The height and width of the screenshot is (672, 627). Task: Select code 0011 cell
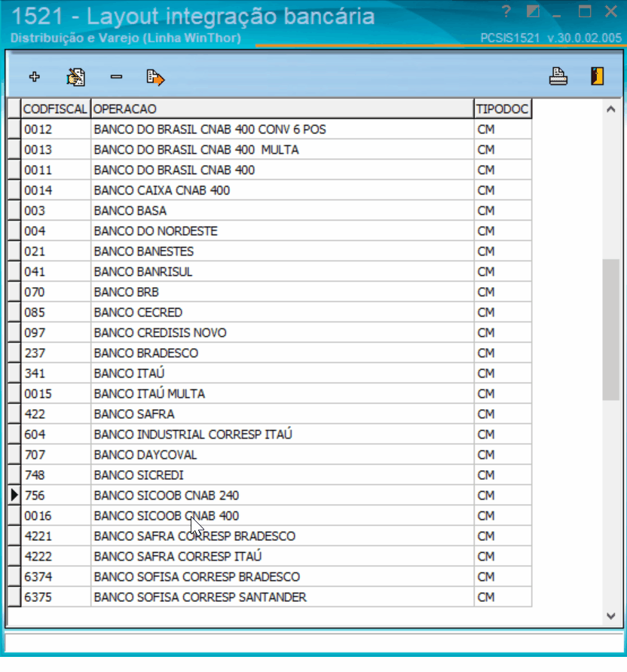[56, 170]
